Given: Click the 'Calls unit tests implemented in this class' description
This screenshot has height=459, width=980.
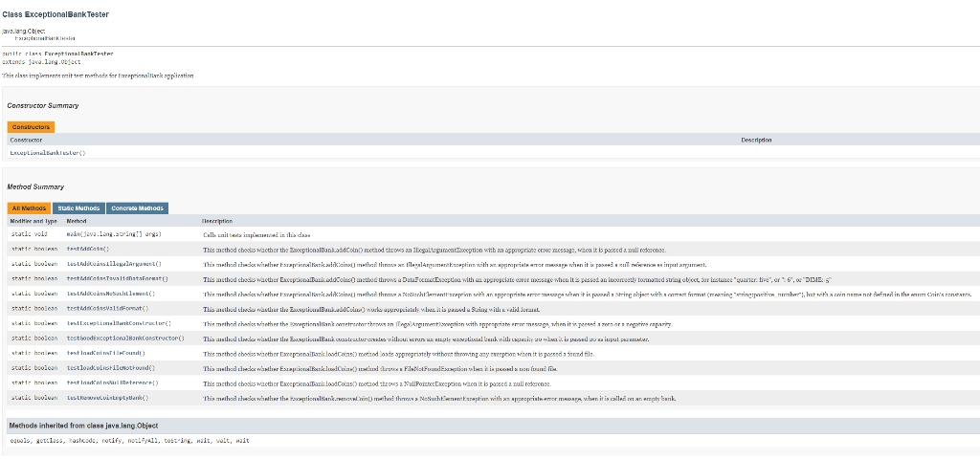Looking at the screenshot, I should (256, 235).
